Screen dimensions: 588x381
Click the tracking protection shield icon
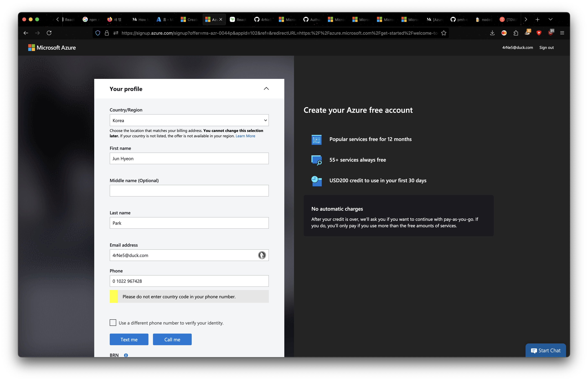(x=98, y=33)
